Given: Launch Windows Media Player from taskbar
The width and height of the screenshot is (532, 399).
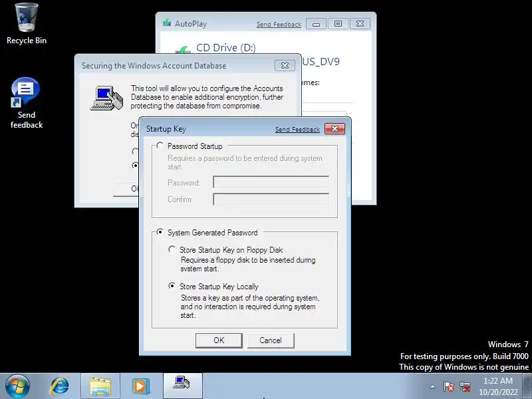Looking at the screenshot, I should [140, 386].
